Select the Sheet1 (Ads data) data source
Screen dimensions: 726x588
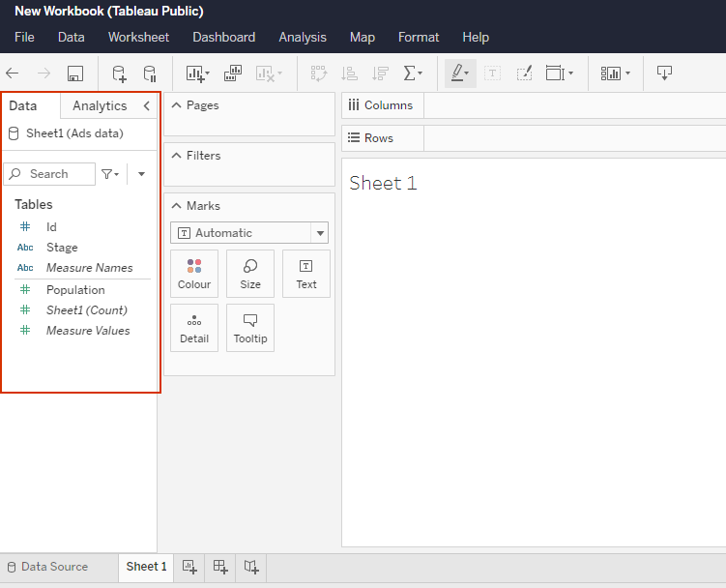pyautogui.click(x=66, y=133)
